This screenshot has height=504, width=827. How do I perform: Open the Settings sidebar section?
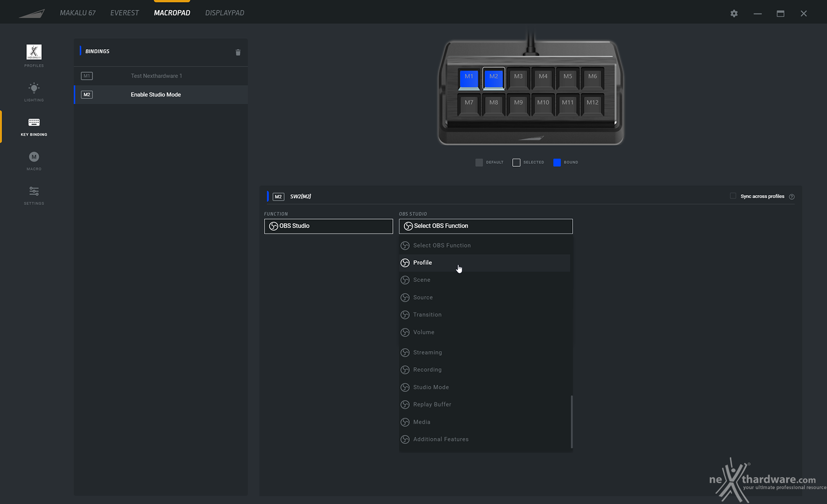click(x=34, y=195)
